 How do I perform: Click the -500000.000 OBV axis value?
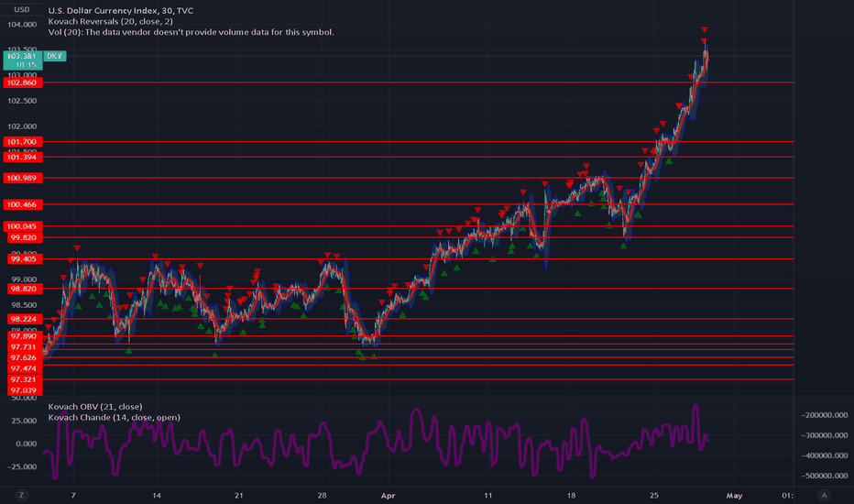click(x=825, y=476)
